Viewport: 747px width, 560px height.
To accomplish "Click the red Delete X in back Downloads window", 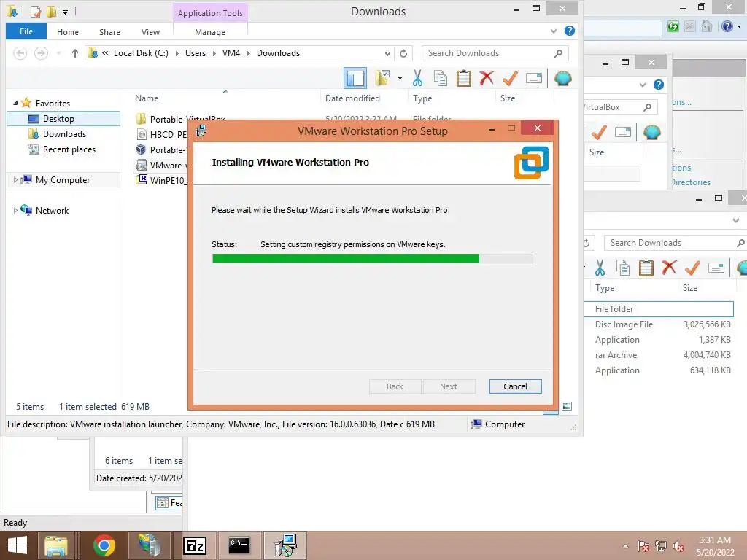I will point(669,268).
